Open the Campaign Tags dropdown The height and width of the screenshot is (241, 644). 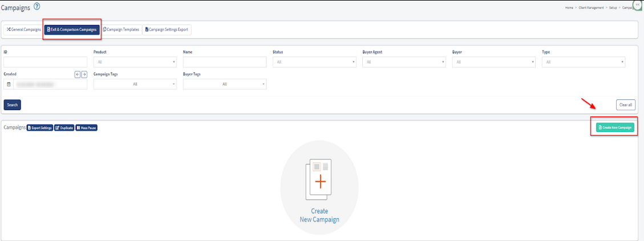(x=135, y=84)
